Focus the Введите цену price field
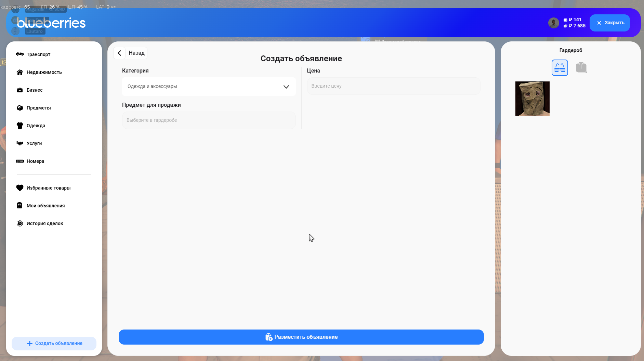Screen dimensions: 644x361 click(393, 86)
